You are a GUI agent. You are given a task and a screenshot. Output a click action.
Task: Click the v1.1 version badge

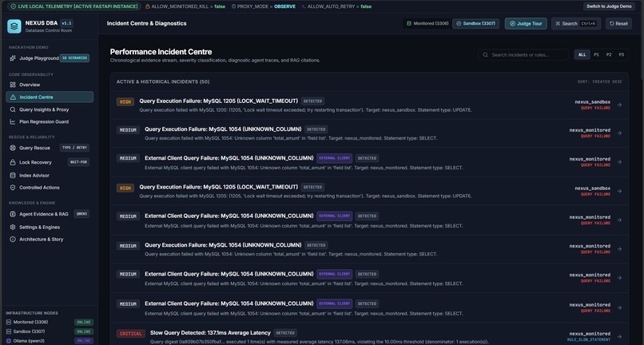click(66, 23)
